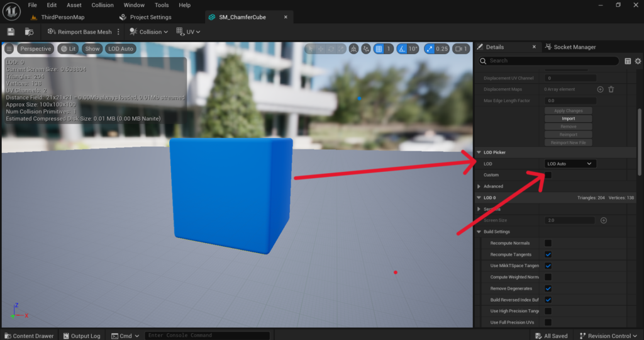Switch to the Details tab
The height and width of the screenshot is (340, 644).
click(x=495, y=47)
